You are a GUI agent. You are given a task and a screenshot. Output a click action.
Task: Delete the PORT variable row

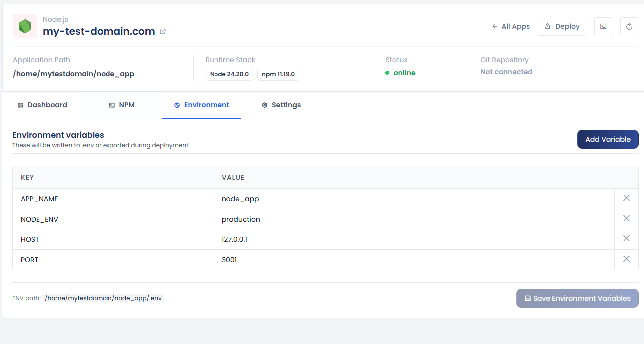[626, 259]
